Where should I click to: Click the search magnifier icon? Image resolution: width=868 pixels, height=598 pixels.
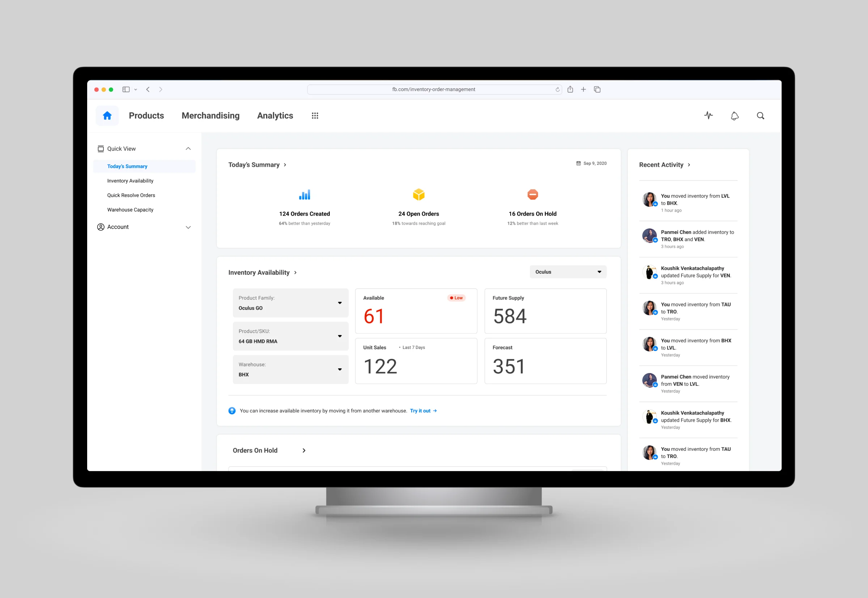pos(760,116)
